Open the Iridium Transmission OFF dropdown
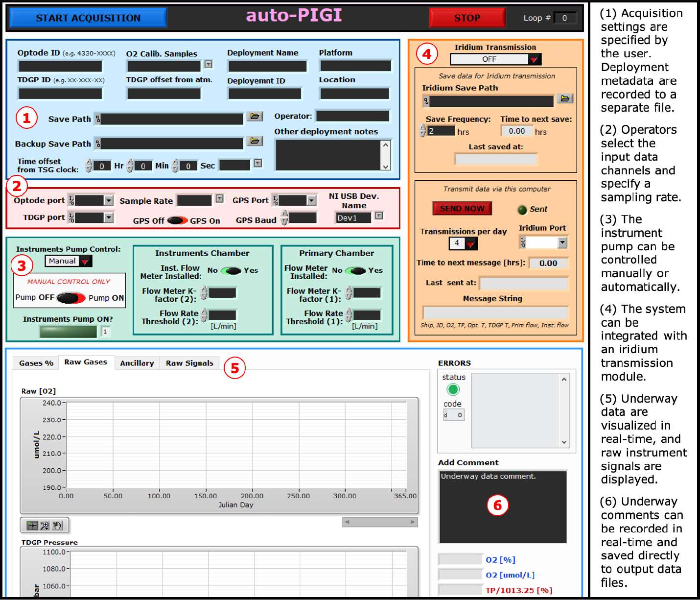700x600 pixels. coord(534,59)
